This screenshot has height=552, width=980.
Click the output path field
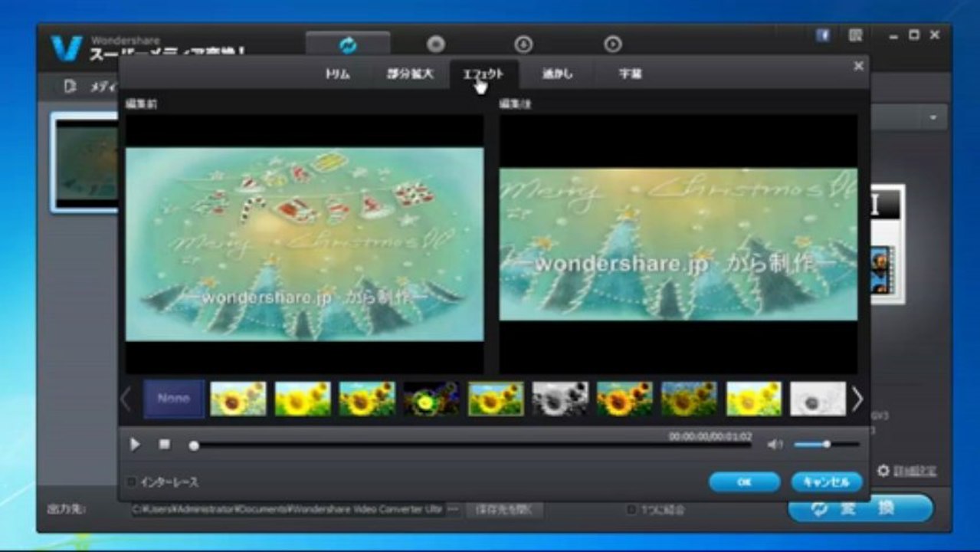click(x=287, y=509)
